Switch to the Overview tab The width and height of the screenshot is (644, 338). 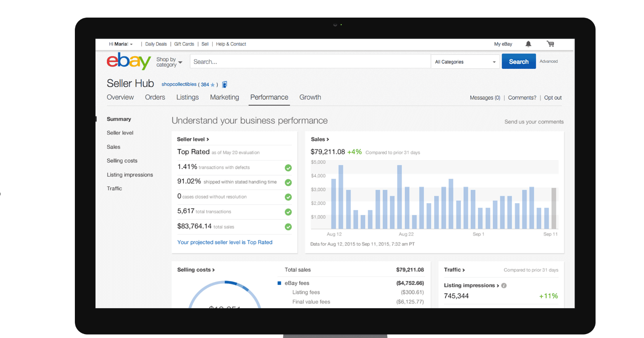coord(120,97)
